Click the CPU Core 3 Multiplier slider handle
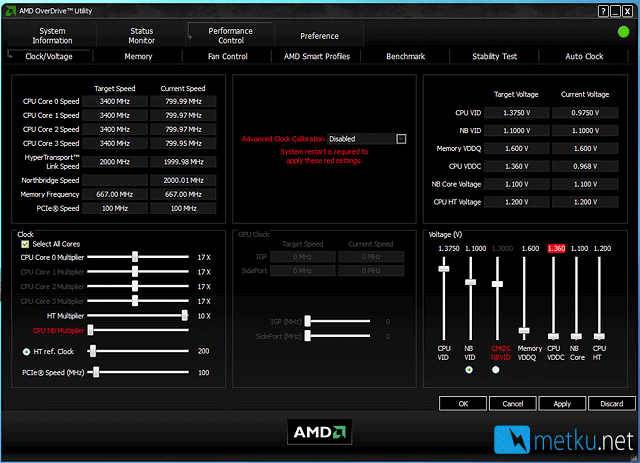The height and width of the screenshot is (463, 640). click(135, 301)
